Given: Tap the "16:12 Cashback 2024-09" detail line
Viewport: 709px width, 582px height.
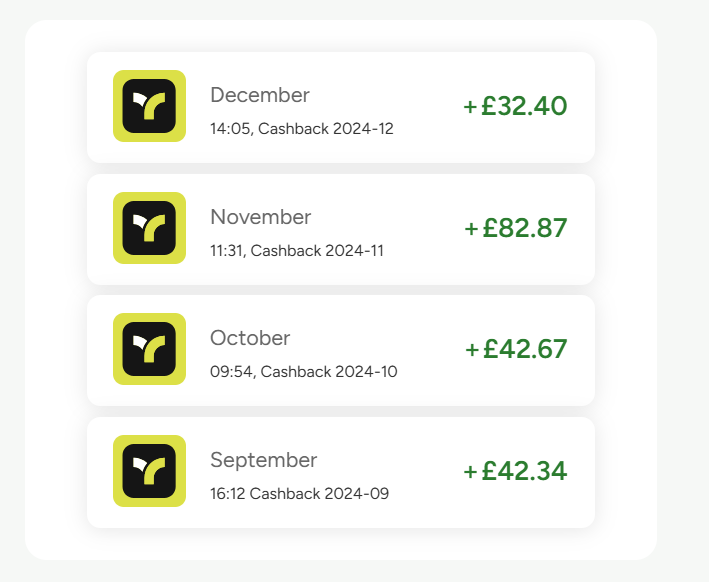Looking at the screenshot, I should pos(299,494).
